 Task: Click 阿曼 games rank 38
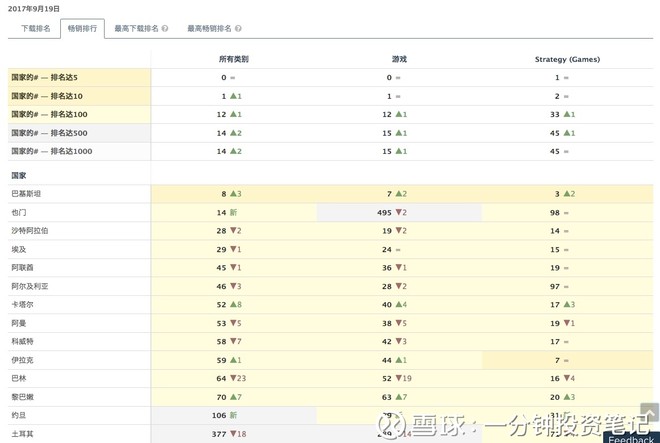tap(387, 323)
